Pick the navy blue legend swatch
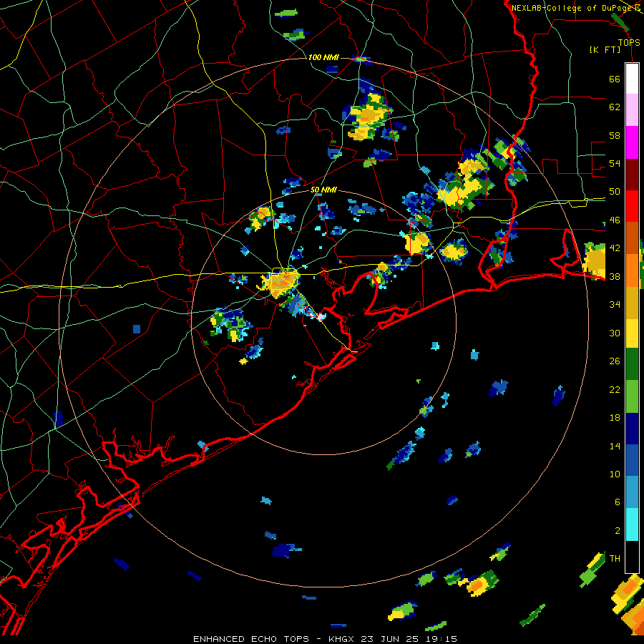644x644 pixels. pos(632,429)
